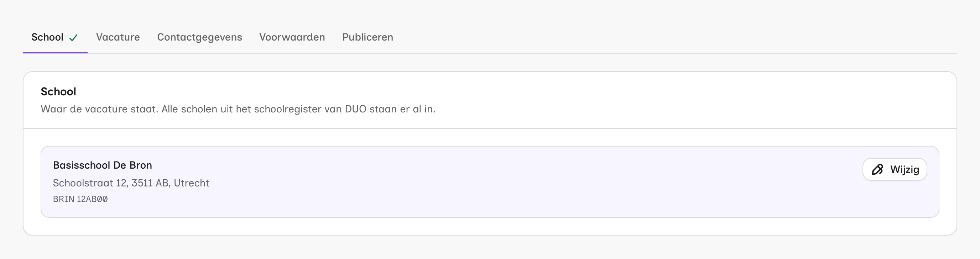Go to the Voorwaarden tab
The image size is (980, 259).
click(x=292, y=37)
